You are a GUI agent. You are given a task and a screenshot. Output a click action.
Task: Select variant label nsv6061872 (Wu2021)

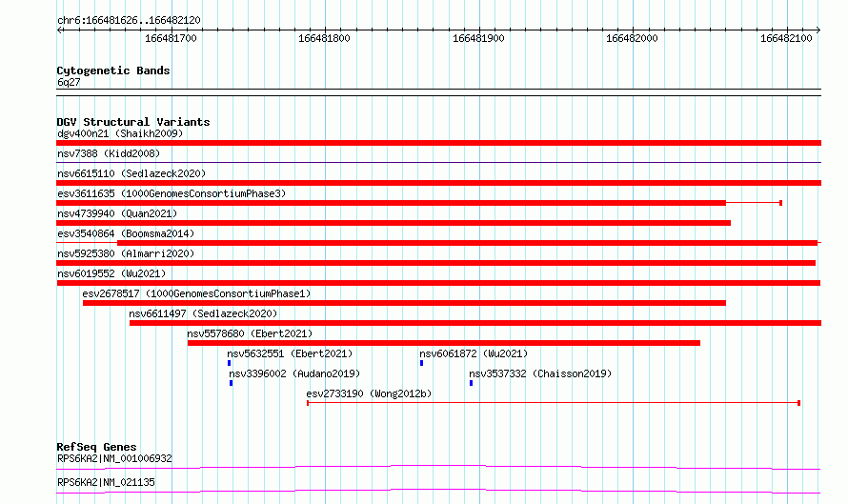tap(474, 353)
